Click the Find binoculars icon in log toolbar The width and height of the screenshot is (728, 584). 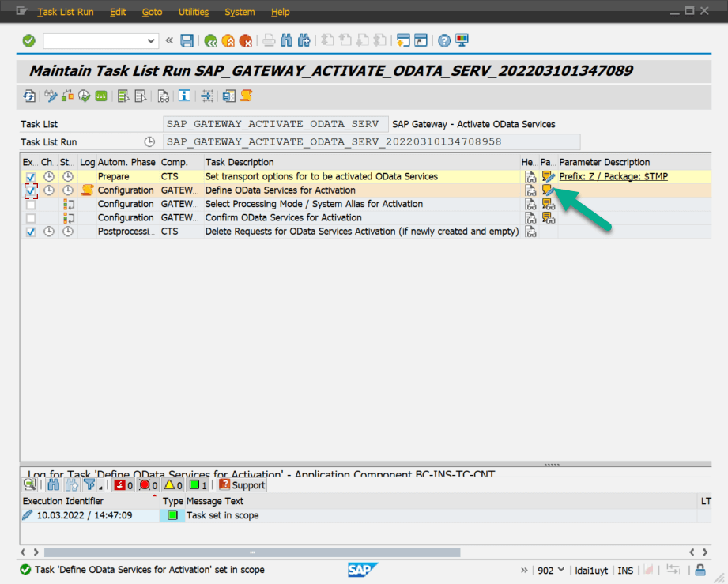coord(54,485)
